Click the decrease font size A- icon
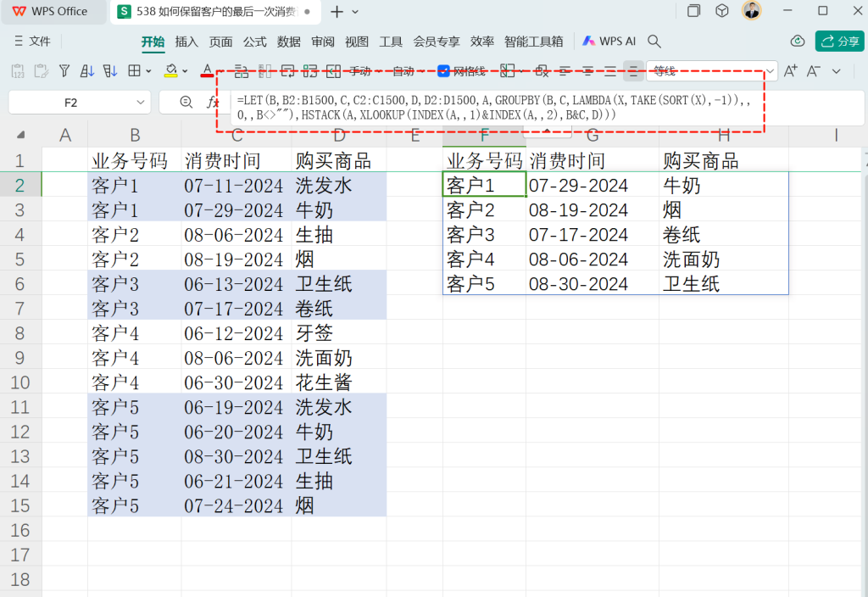Viewport: 868px width, 597px height. [813, 71]
